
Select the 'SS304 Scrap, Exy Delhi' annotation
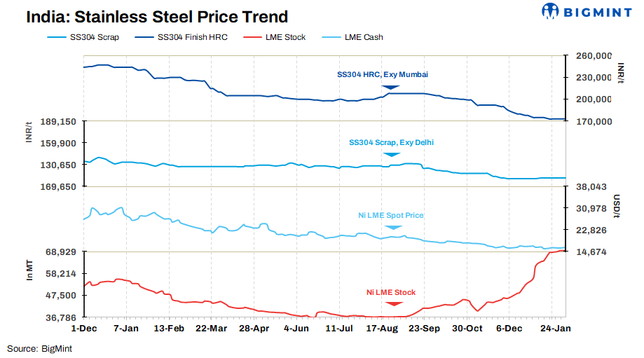tap(391, 142)
